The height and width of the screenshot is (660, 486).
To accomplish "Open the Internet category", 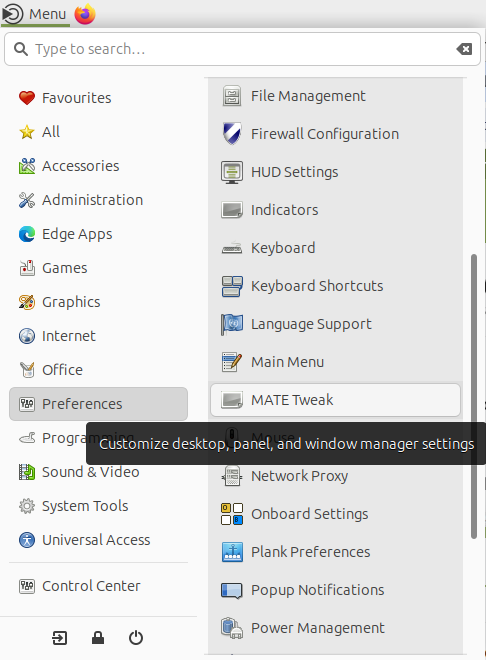I will tap(98, 336).
